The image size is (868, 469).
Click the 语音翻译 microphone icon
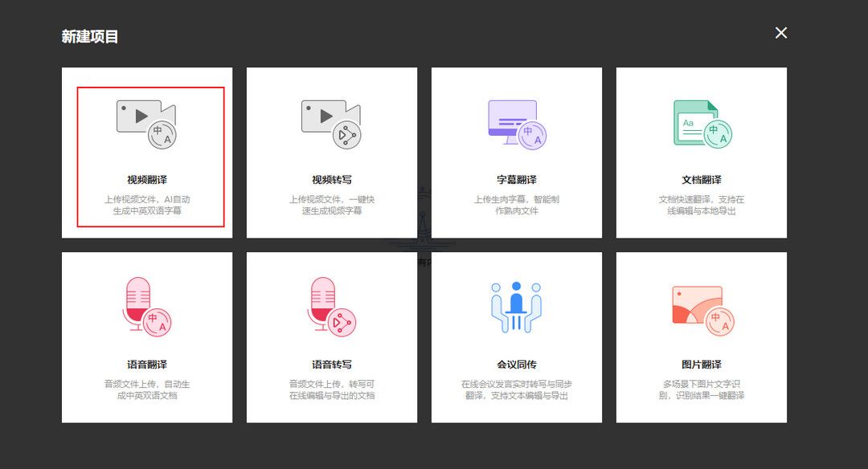tap(147, 307)
